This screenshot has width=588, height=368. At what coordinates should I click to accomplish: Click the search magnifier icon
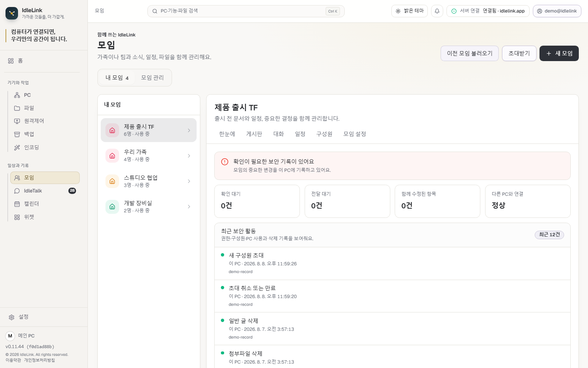coord(155,11)
